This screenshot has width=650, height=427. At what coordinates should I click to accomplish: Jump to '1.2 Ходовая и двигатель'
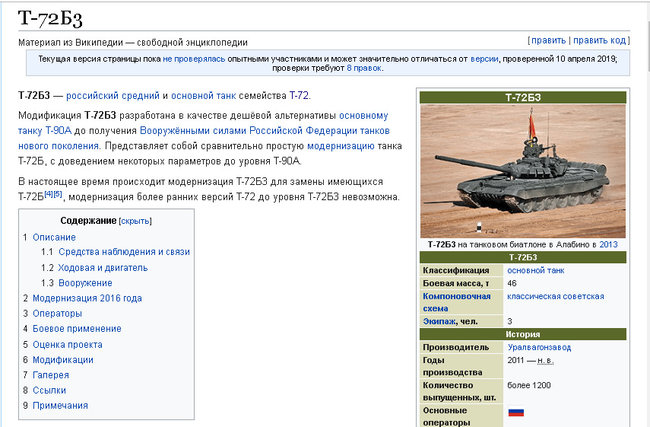pyautogui.click(x=95, y=268)
